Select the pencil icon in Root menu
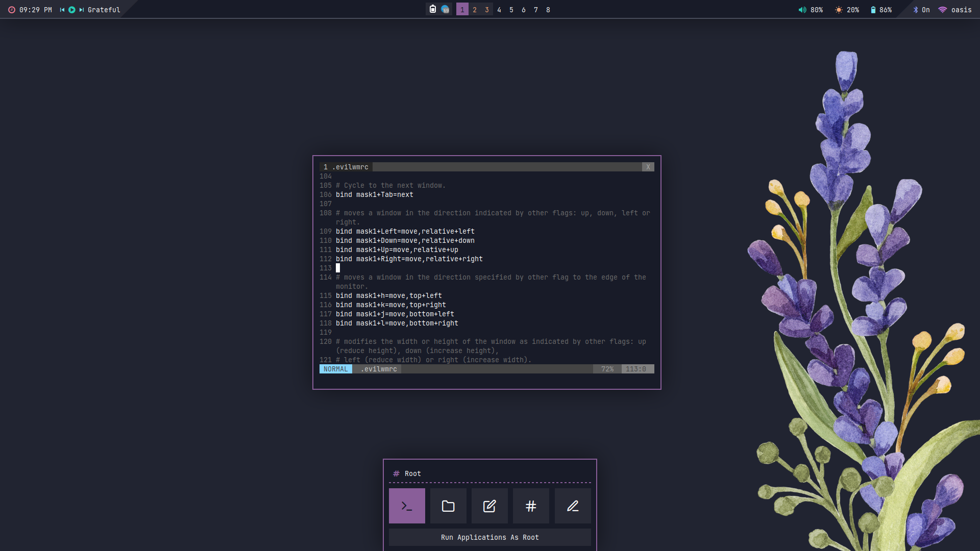980x551 pixels. 573,506
